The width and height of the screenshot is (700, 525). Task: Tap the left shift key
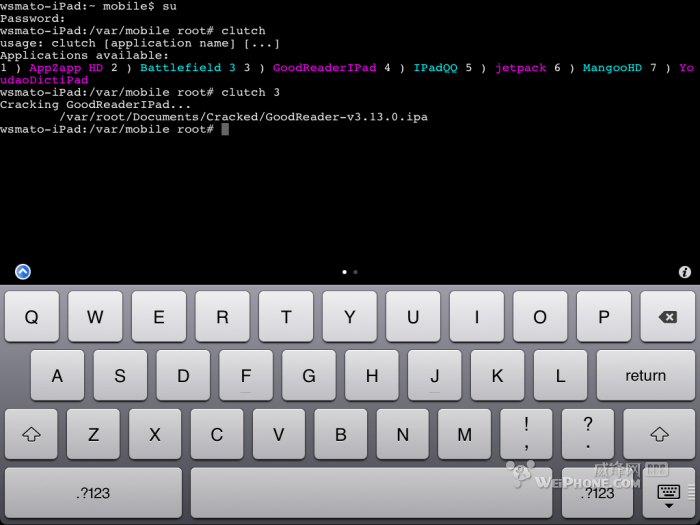click(31, 433)
